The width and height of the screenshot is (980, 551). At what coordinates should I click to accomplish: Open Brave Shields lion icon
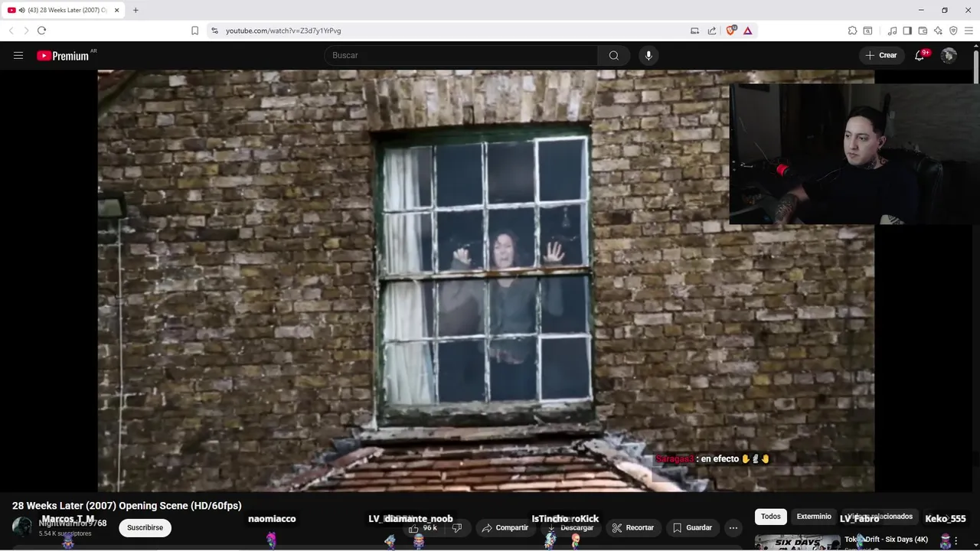(730, 31)
